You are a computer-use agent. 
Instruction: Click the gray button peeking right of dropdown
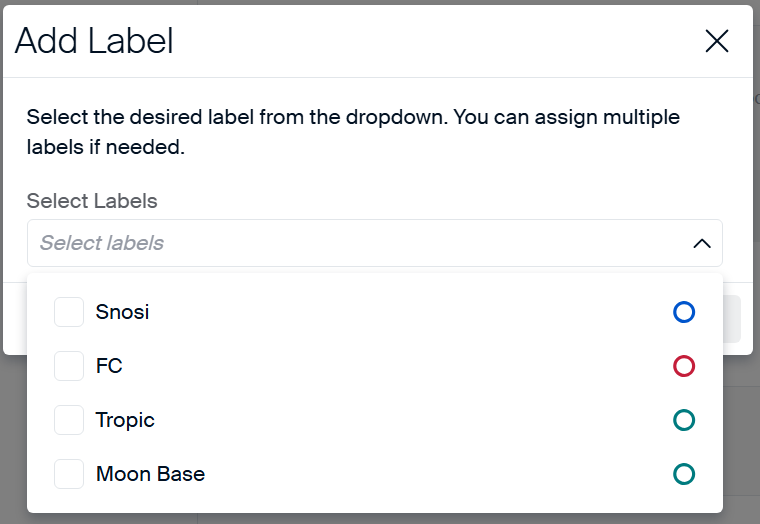[x=732, y=319]
